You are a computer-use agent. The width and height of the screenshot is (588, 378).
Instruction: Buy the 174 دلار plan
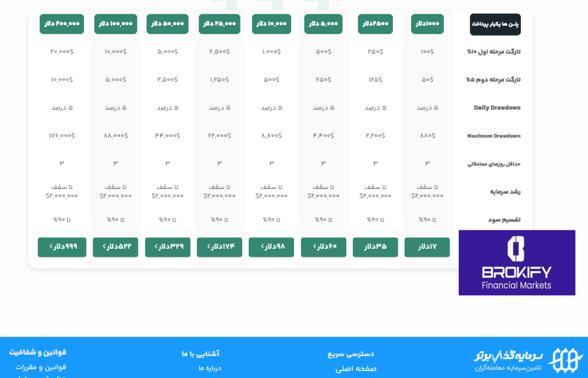tap(219, 247)
